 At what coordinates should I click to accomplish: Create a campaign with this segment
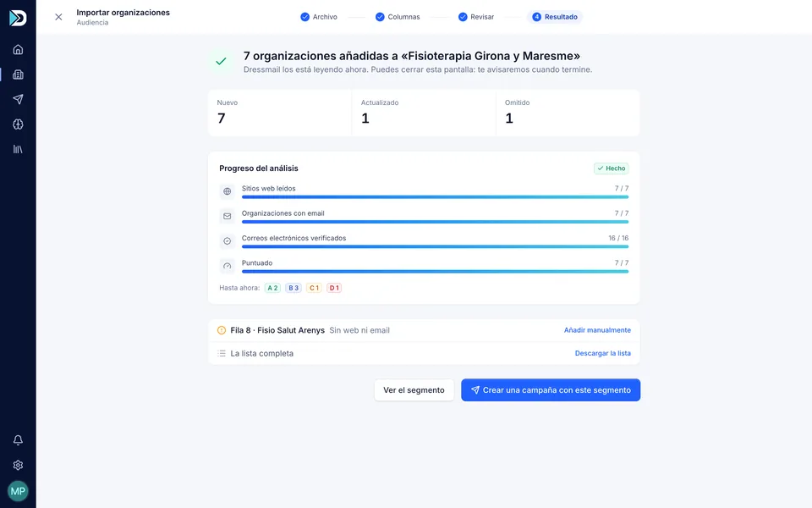[x=551, y=390]
